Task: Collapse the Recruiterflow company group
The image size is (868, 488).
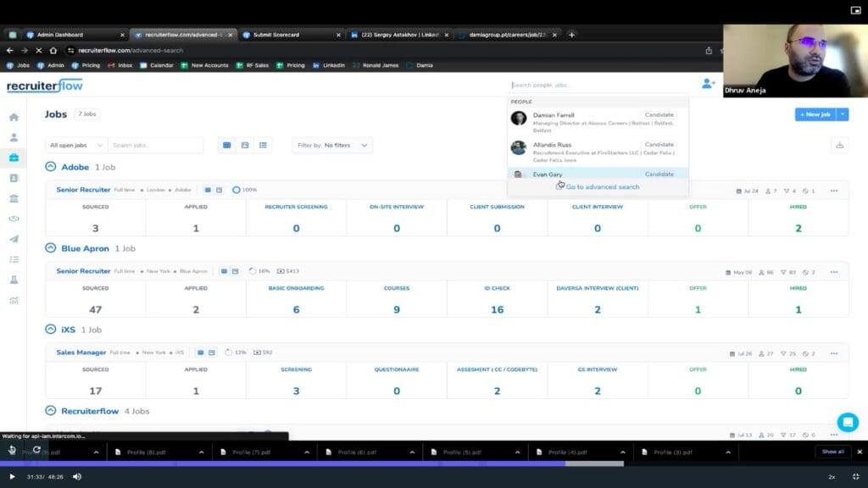Action: pos(50,411)
